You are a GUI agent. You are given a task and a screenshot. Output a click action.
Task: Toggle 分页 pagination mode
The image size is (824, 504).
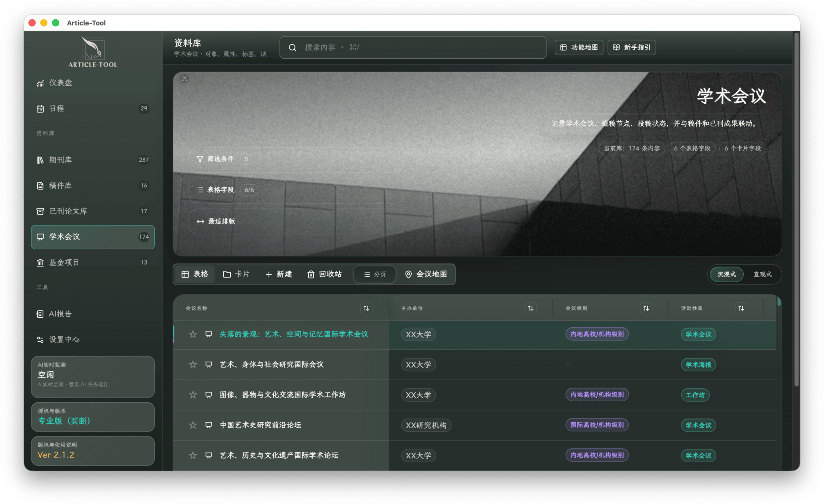click(x=375, y=274)
